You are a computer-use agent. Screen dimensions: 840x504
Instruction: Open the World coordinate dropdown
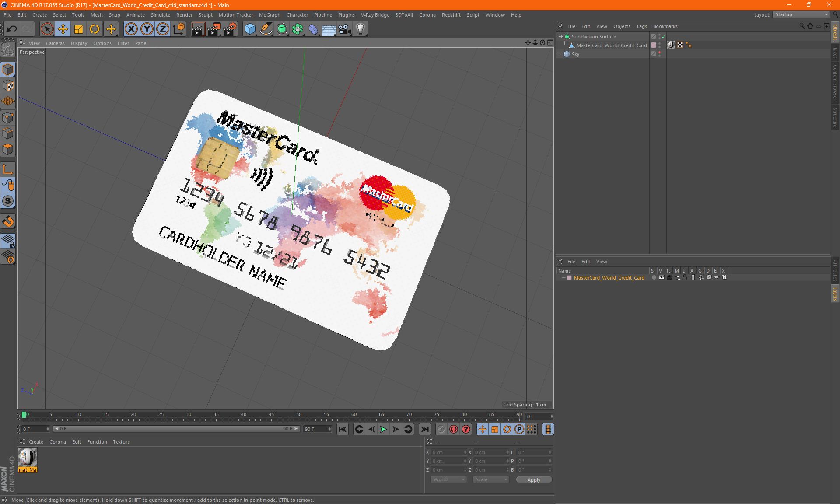click(x=449, y=479)
